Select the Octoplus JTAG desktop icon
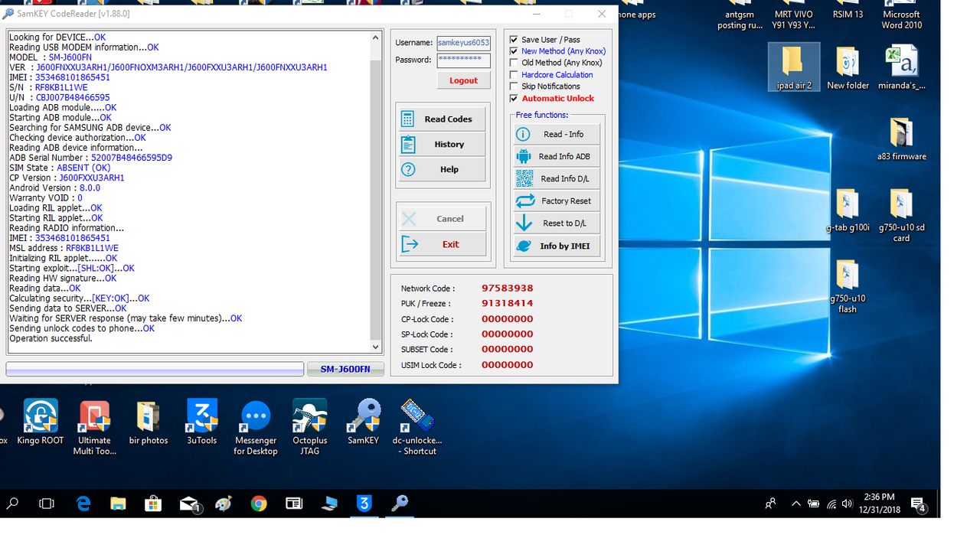 309,428
